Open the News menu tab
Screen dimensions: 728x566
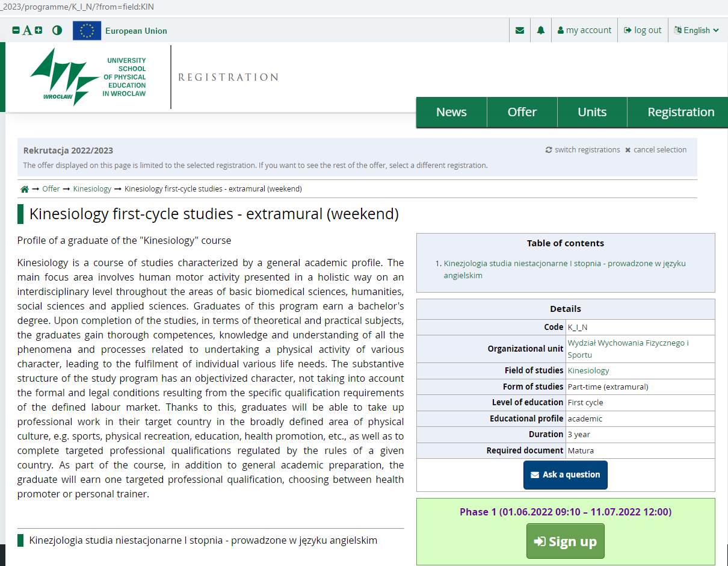click(x=451, y=112)
